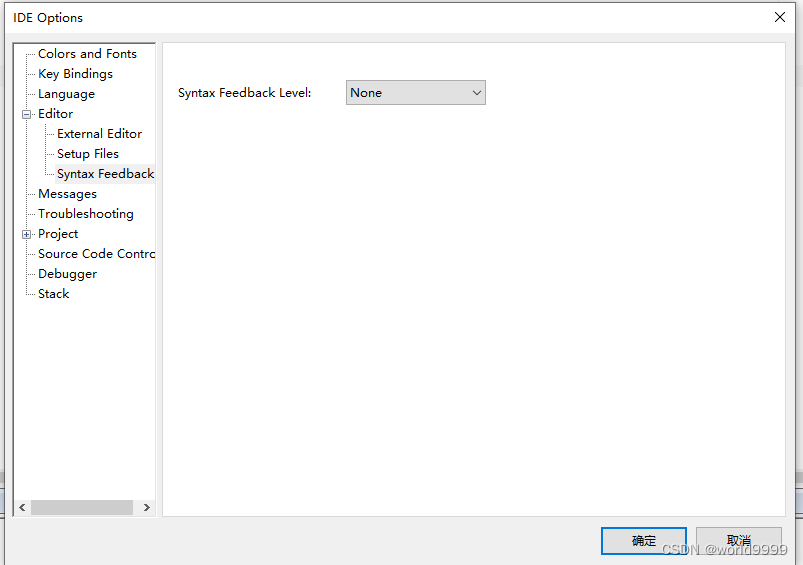Click the Editor tree node label

tap(55, 114)
